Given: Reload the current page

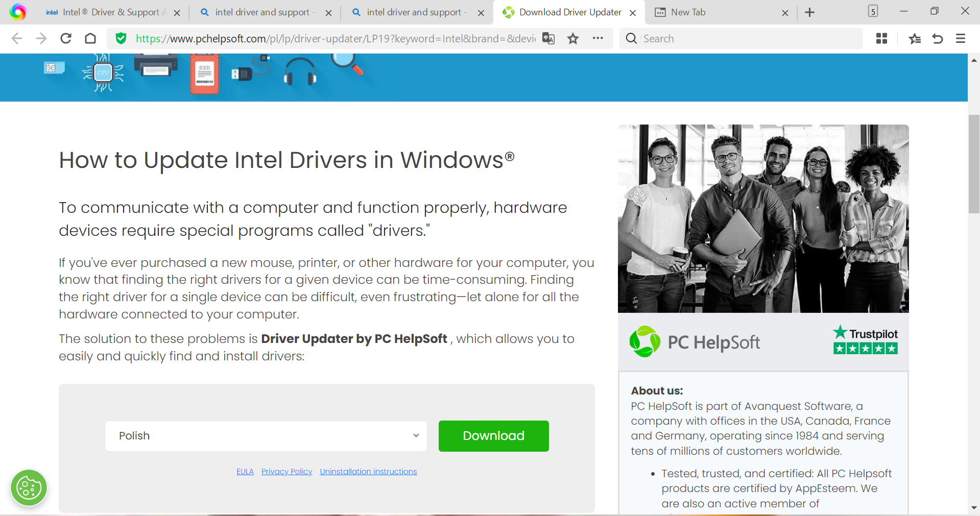Looking at the screenshot, I should click(66, 38).
